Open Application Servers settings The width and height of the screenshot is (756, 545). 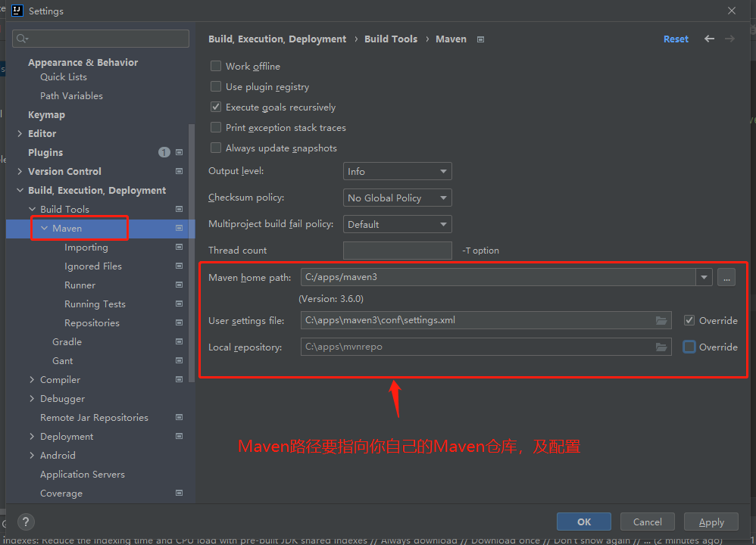83,475
